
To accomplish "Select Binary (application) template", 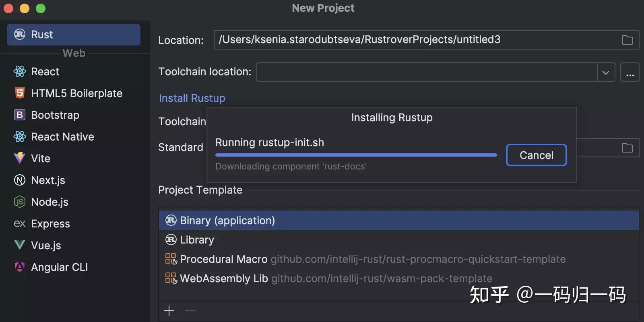I will (227, 221).
